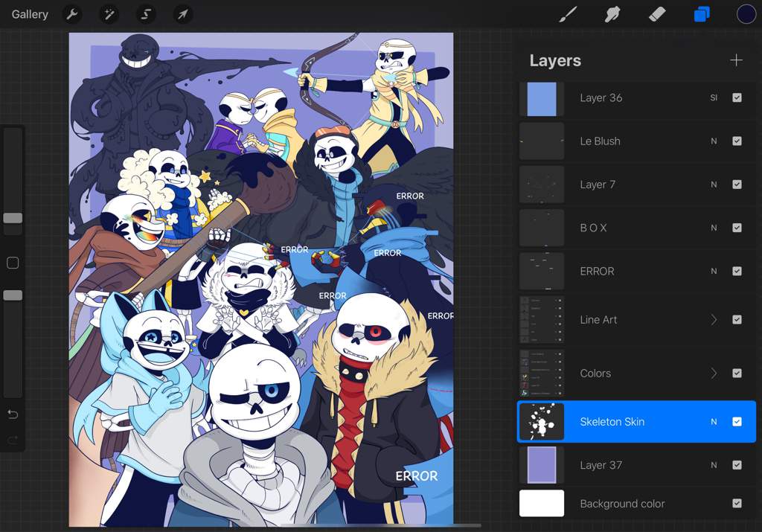Open the Actions wrench menu
The height and width of the screenshot is (532, 762).
pos(72,15)
